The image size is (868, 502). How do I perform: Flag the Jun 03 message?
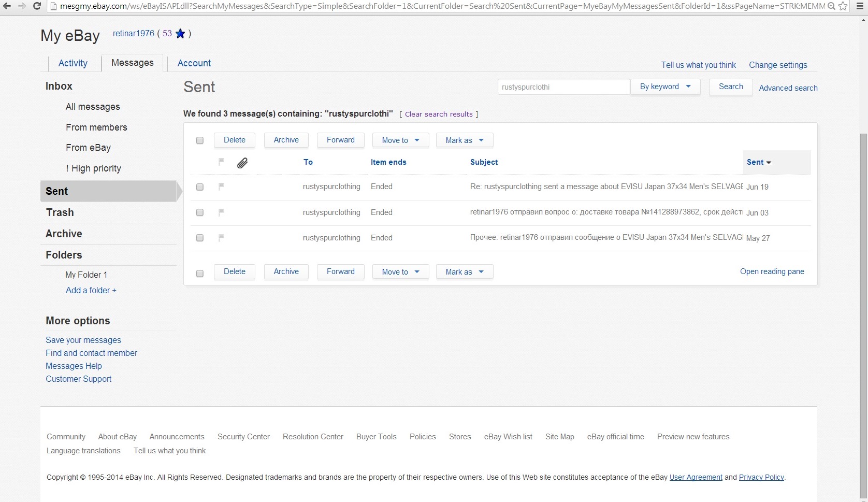tap(221, 212)
